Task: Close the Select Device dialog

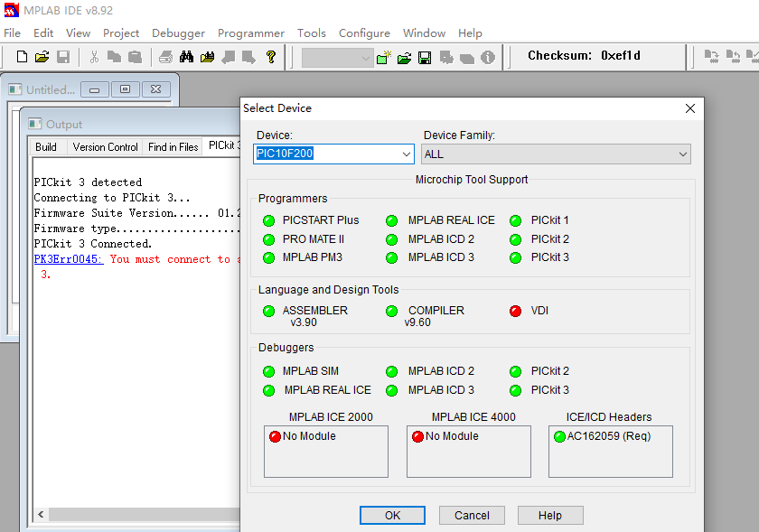Action: 690,108
